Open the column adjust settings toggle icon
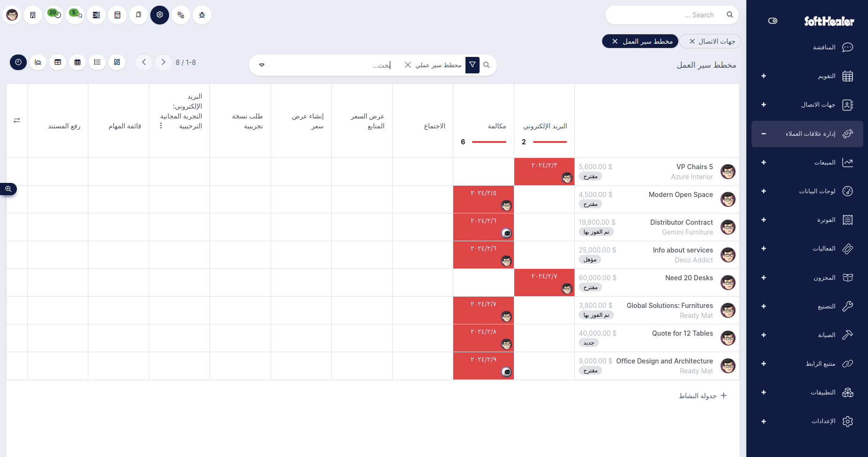Image resolution: width=868 pixels, height=457 pixels. (17, 120)
